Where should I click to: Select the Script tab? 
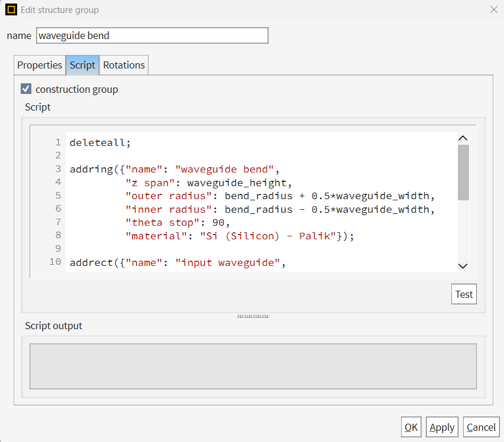[82, 65]
